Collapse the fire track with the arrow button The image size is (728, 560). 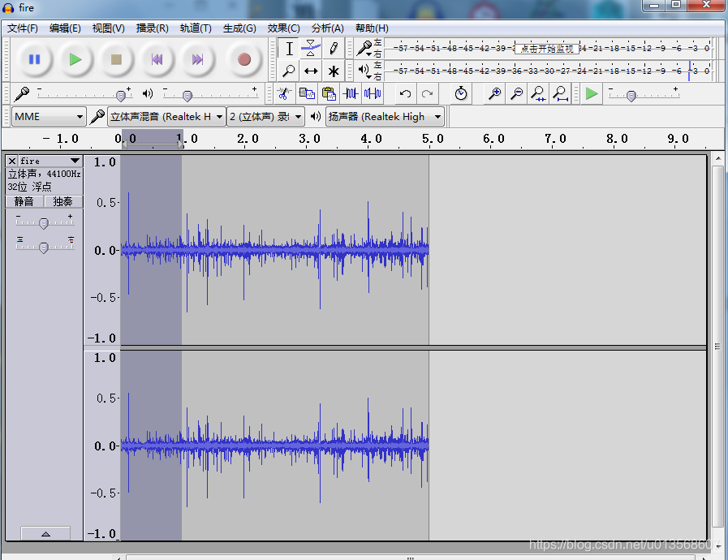45,533
